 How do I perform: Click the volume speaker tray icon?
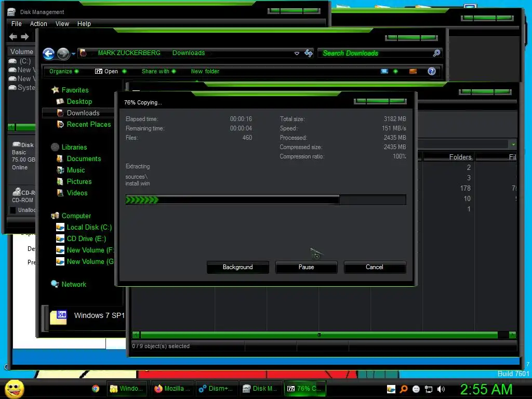pos(441,389)
